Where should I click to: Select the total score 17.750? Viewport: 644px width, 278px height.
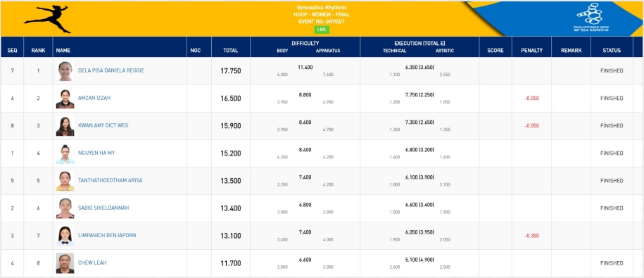(230, 71)
